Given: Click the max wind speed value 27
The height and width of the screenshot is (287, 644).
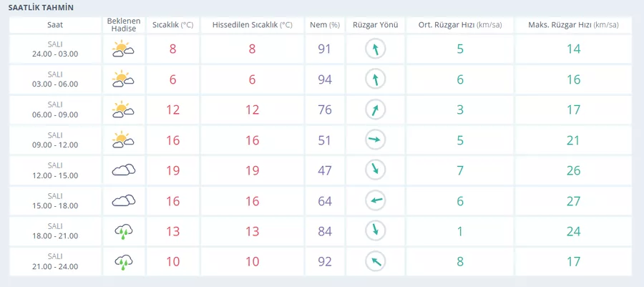Looking at the screenshot, I should click(x=573, y=201).
